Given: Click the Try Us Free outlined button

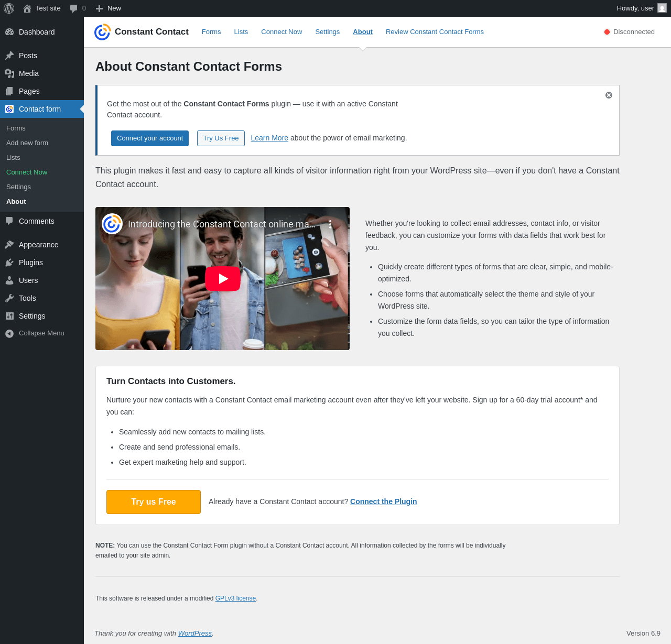Looking at the screenshot, I should click(x=221, y=138).
